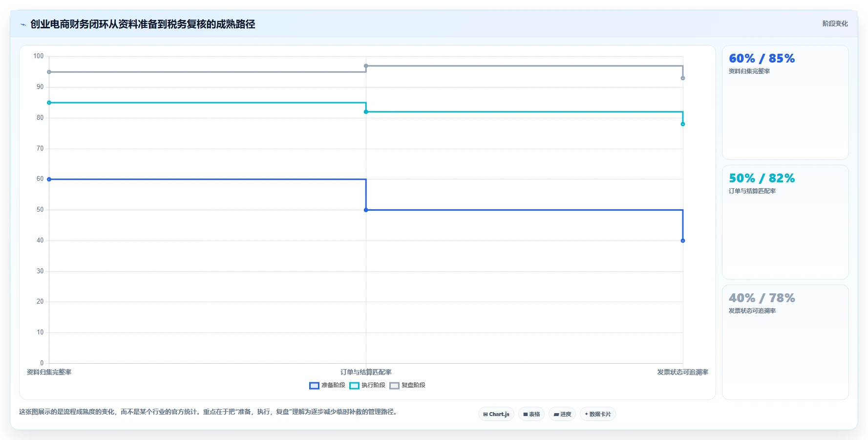
Task: Click the 执行阶段 data point at 85
Action: pyautogui.click(x=49, y=103)
